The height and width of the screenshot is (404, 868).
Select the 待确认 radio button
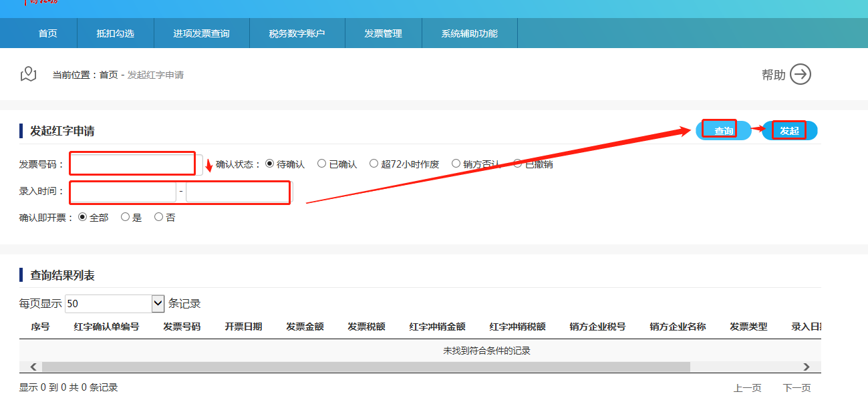(x=270, y=164)
